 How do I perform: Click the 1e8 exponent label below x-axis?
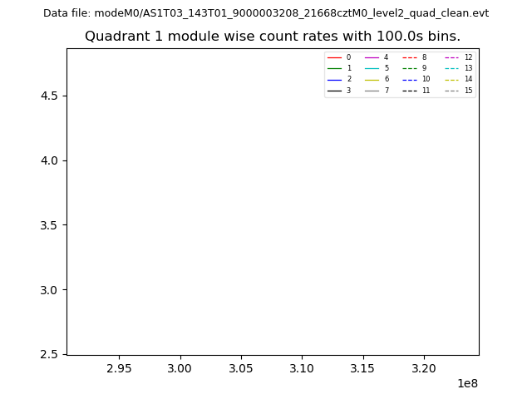click(467, 383)
